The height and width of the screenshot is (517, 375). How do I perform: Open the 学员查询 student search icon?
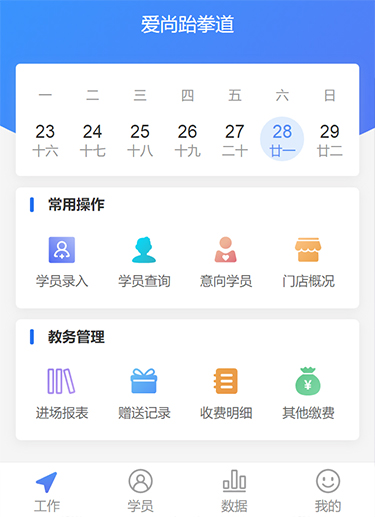(x=144, y=250)
